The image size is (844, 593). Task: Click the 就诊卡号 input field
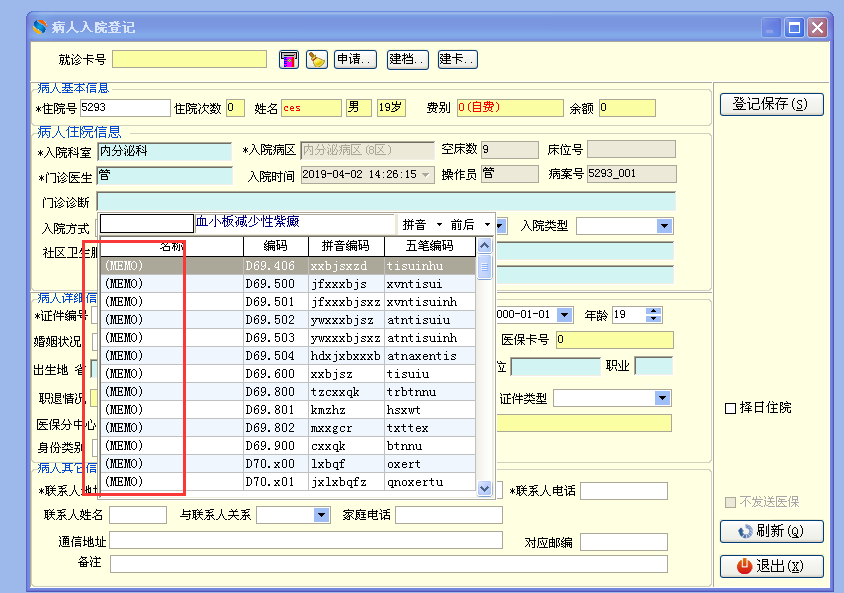(189, 59)
